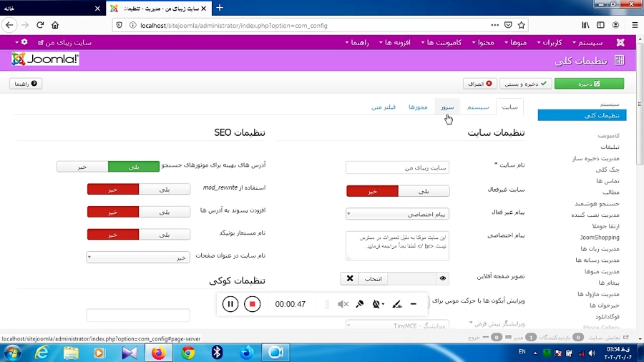Click the راهنما help button
The width and height of the screenshot is (644, 362).
click(26, 83)
